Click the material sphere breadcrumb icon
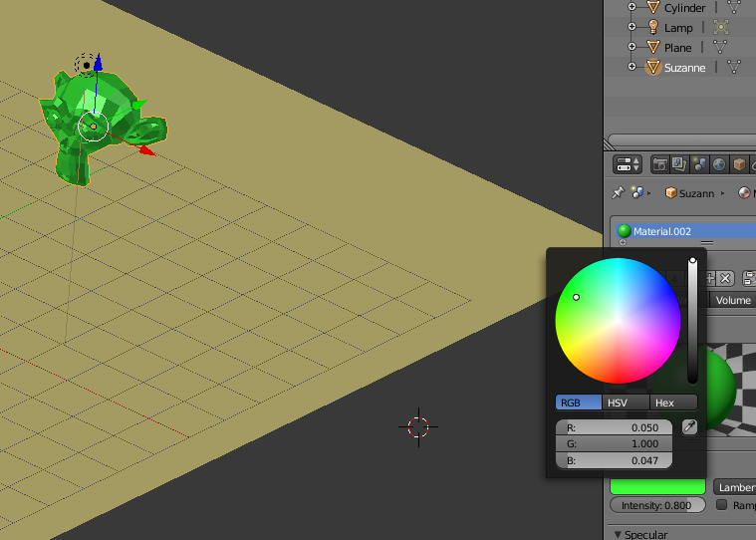Image resolution: width=756 pixels, height=540 pixels. pyautogui.click(x=744, y=193)
